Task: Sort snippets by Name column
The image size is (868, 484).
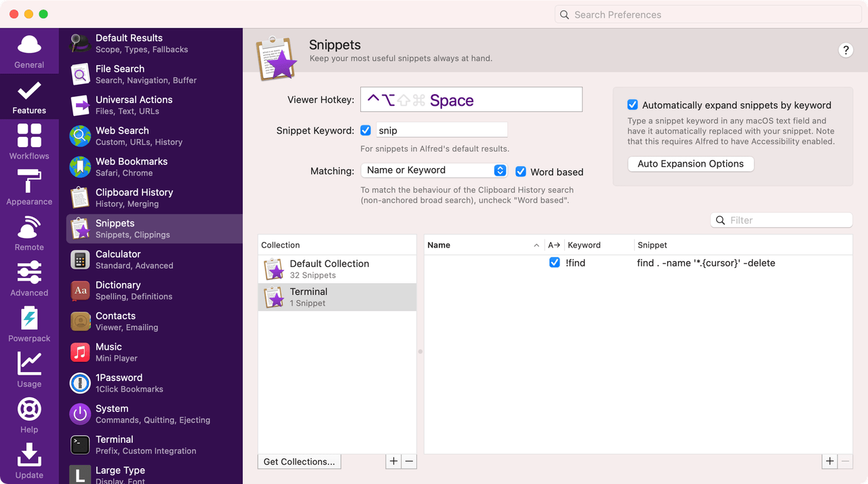Action: click(484, 245)
